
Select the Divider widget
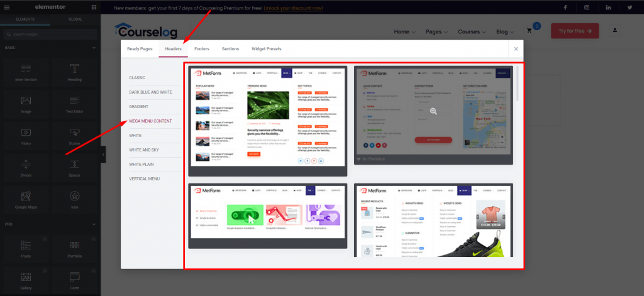pos(25,168)
